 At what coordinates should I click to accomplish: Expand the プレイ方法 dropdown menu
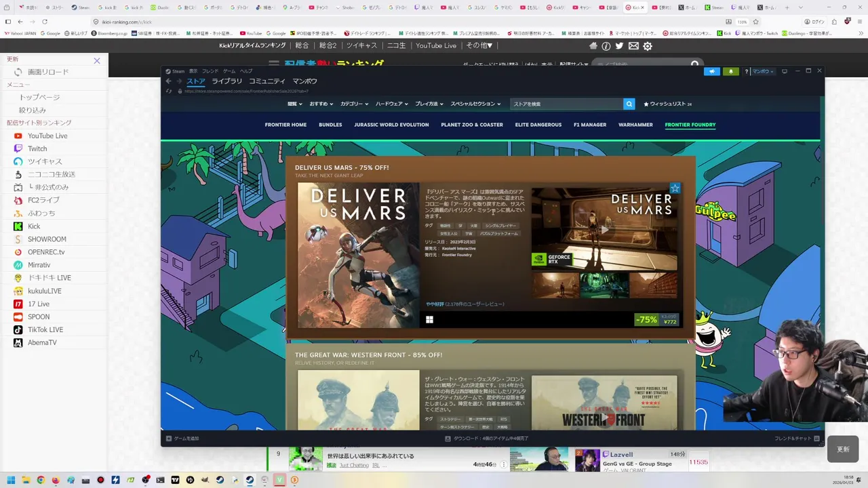[429, 104]
